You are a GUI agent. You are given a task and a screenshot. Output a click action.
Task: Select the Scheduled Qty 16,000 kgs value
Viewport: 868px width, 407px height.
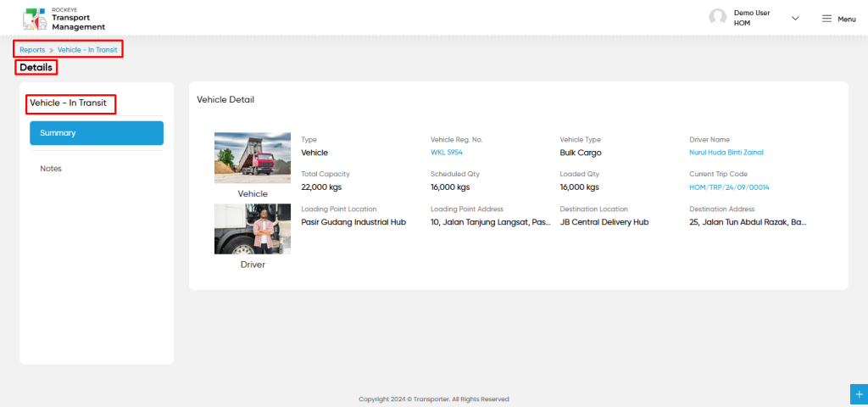[x=450, y=187]
